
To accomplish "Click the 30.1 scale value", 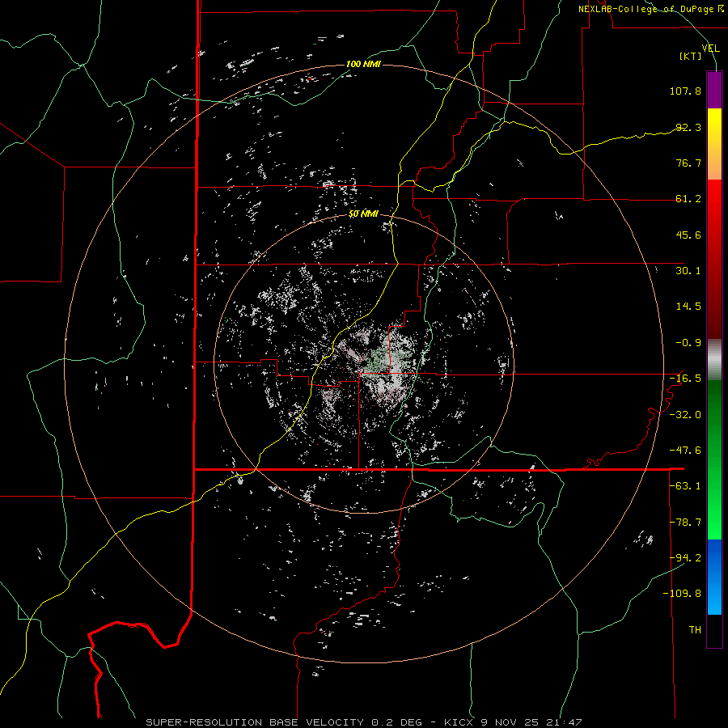I will click(688, 271).
